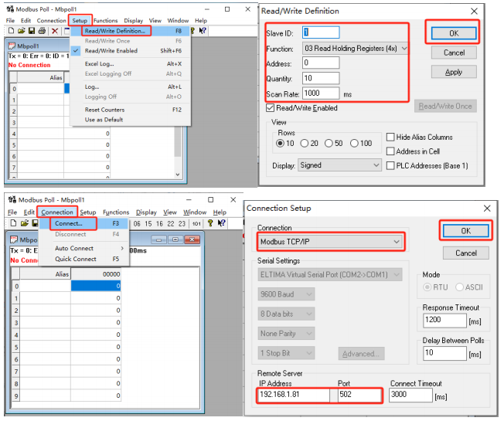Enable Address in Cell checkbox
504x421 pixels.
[x=390, y=151]
